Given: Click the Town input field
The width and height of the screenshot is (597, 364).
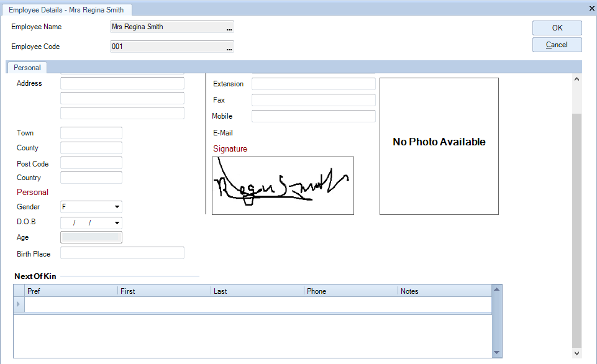Looking at the screenshot, I should tap(91, 133).
